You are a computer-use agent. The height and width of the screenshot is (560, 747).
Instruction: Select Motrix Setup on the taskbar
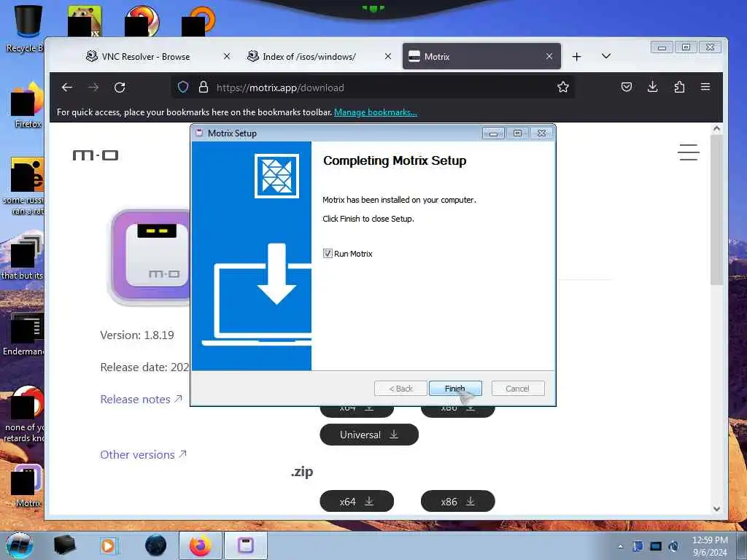tap(246, 545)
